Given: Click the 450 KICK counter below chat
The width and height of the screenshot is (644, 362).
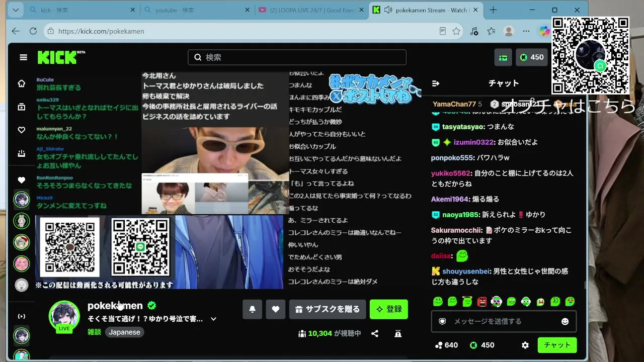Looking at the screenshot, I should [482, 345].
